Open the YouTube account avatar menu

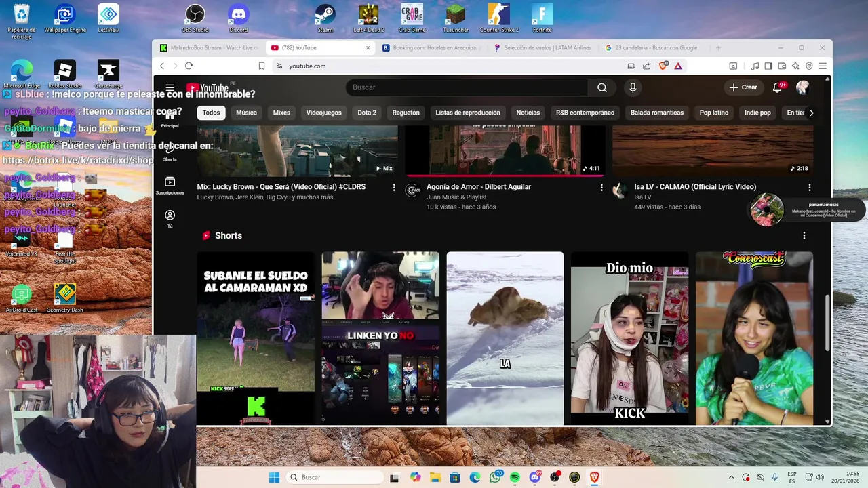803,87
